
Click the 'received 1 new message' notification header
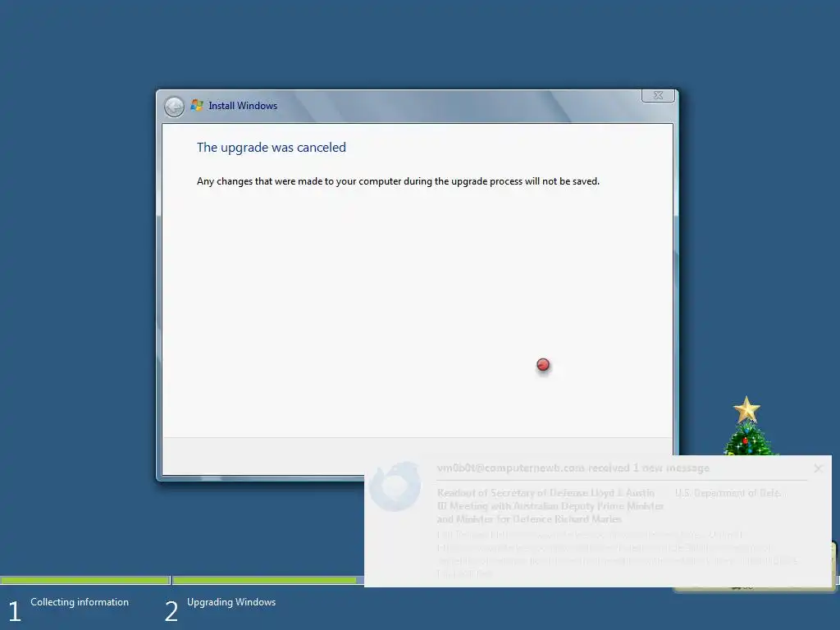(x=573, y=468)
